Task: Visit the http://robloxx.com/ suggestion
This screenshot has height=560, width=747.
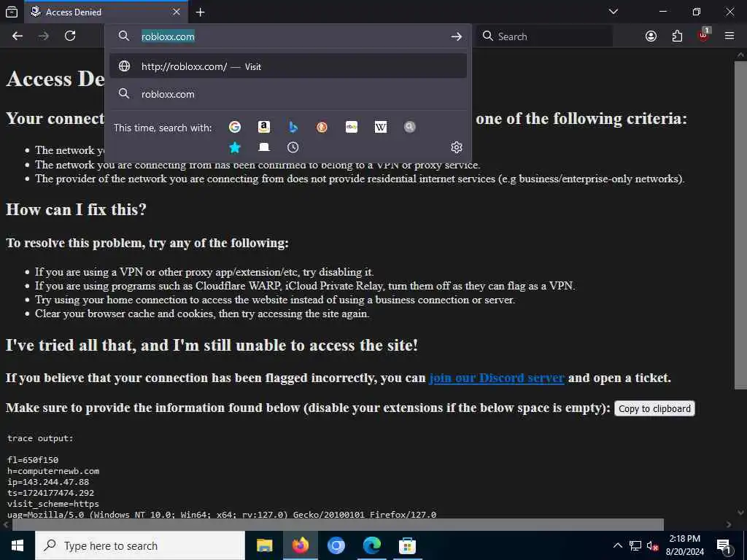Action: (288, 66)
